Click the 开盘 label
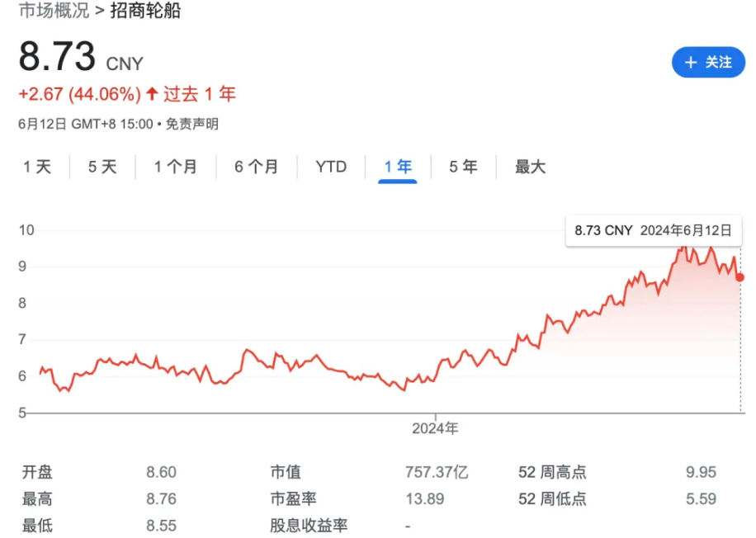This screenshot has height=538, width=756. 37,472
